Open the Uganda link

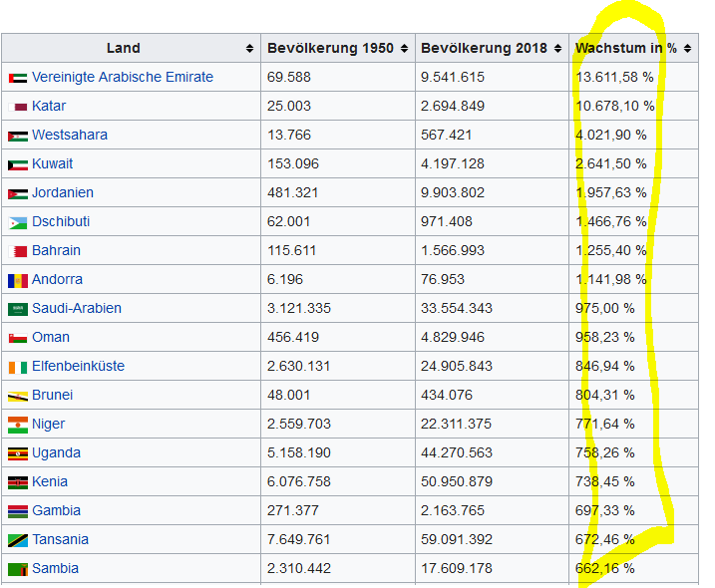pos(56,452)
